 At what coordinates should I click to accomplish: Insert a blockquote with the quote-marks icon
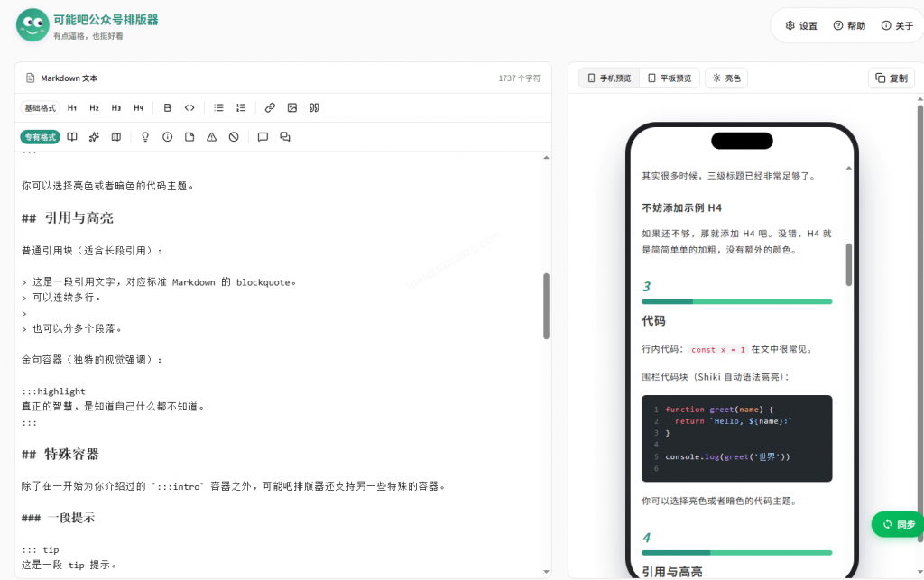tap(314, 107)
